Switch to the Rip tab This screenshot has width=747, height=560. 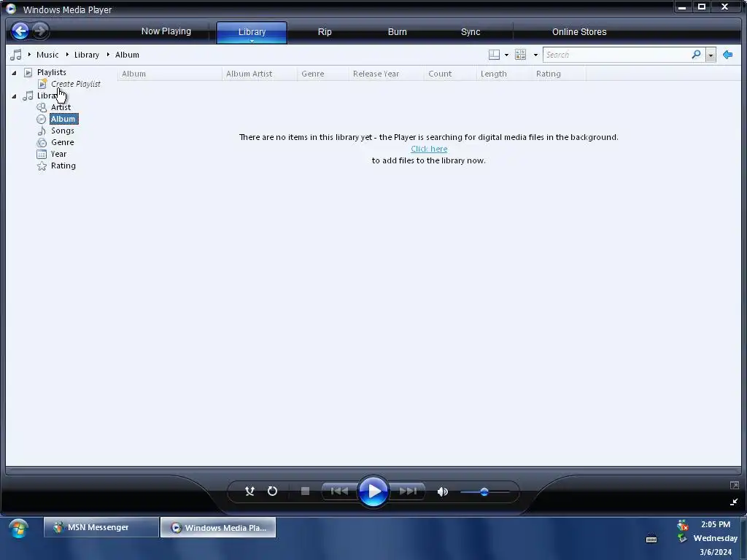pyautogui.click(x=325, y=31)
